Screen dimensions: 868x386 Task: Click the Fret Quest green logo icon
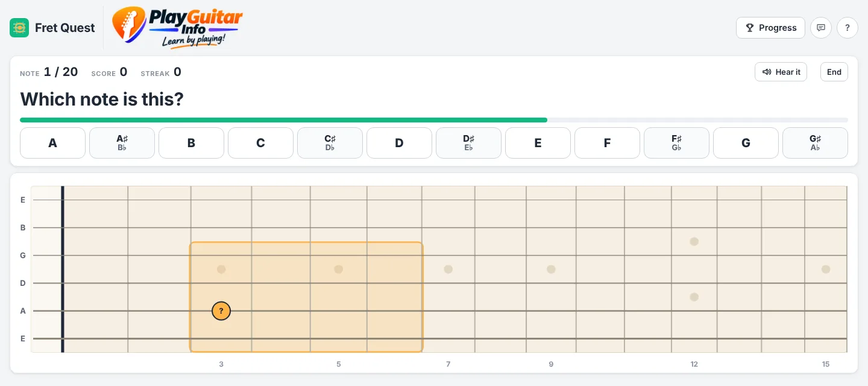(x=19, y=28)
